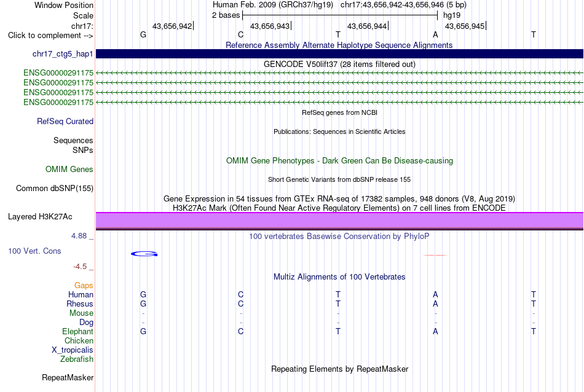Click the blue G conservation peak in PhyloP
584x392 pixels.
144,254
